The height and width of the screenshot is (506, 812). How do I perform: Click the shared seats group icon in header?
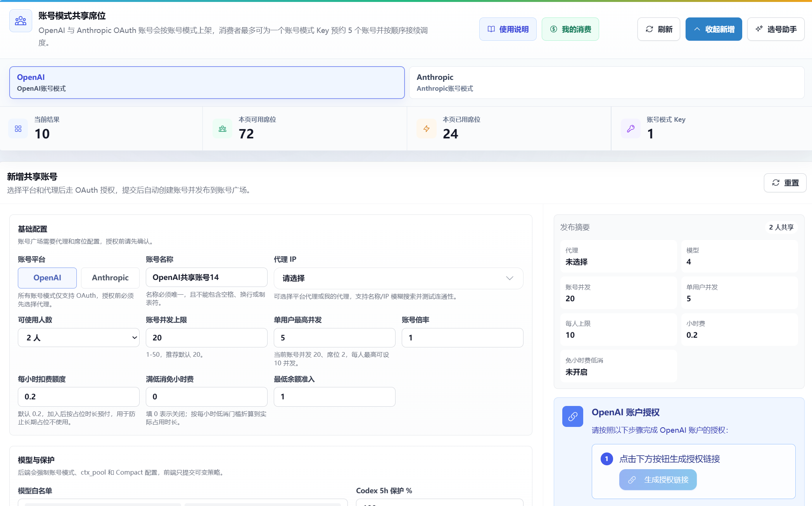tap(21, 21)
